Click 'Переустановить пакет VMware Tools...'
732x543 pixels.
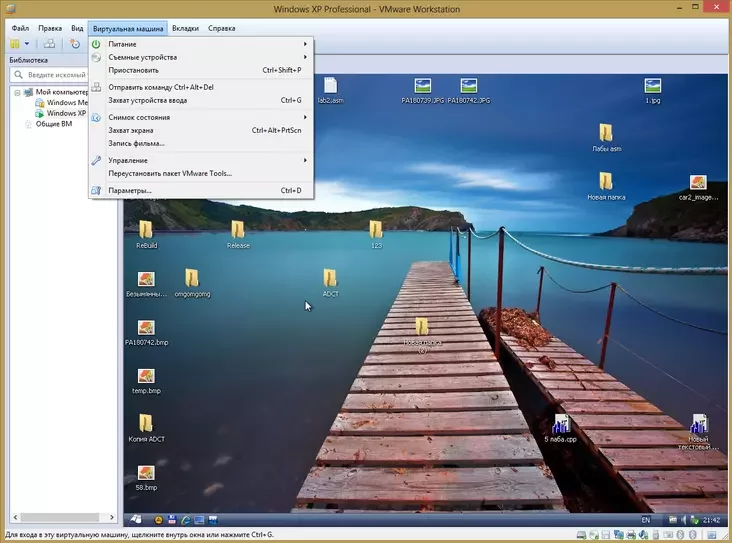[170, 173]
